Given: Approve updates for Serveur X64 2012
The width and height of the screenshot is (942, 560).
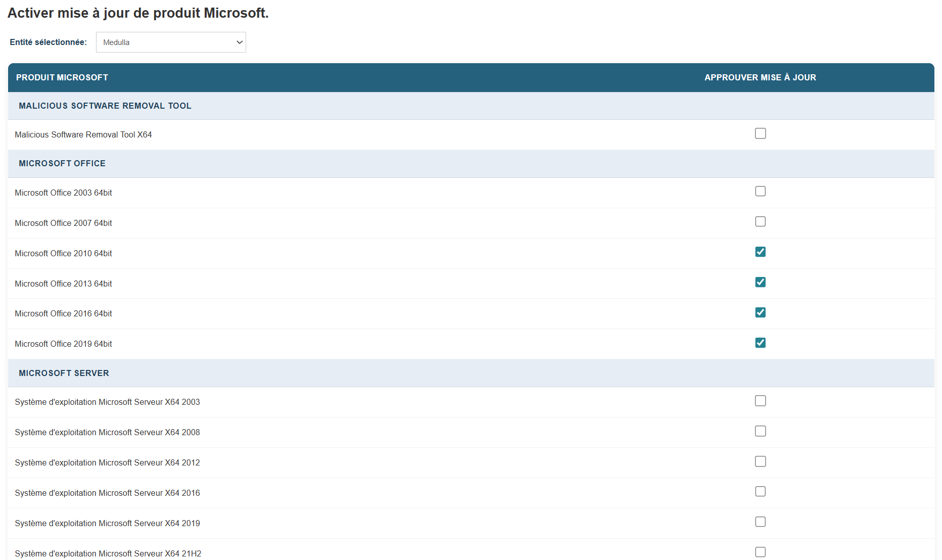Looking at the screenshot, I should (x=760, y=462).
